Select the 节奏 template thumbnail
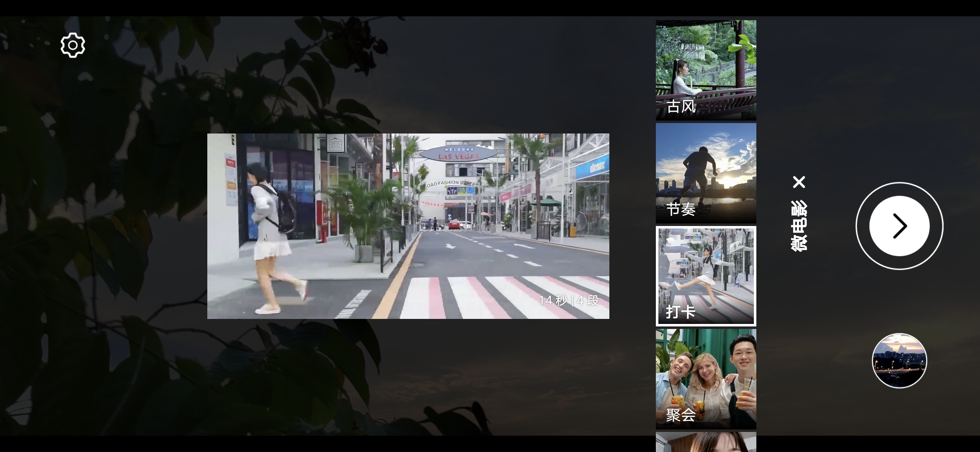The height and width of the screenshot is (452, 980). coord(706,173)
